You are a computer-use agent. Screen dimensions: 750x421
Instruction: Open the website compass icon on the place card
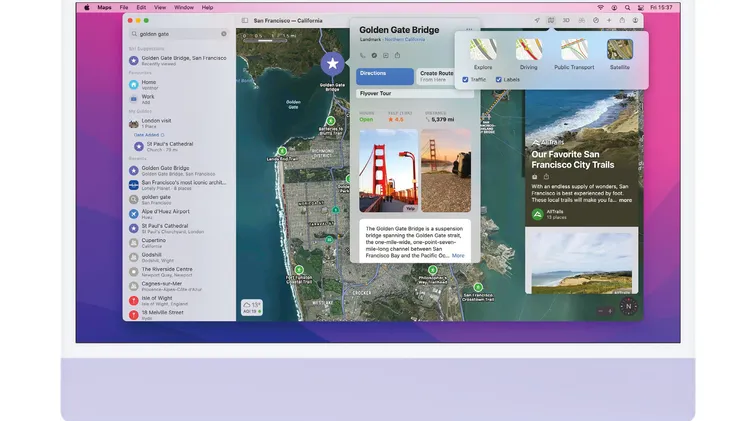[x=374, y=55]
